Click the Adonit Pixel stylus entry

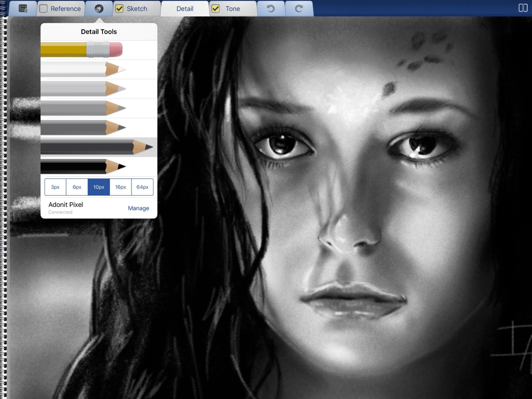pyautogui.click(x=65, y=207)
